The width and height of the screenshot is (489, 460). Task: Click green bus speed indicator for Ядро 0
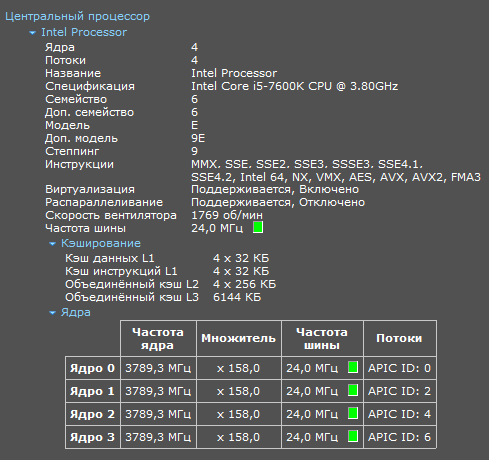coord(353,367)
